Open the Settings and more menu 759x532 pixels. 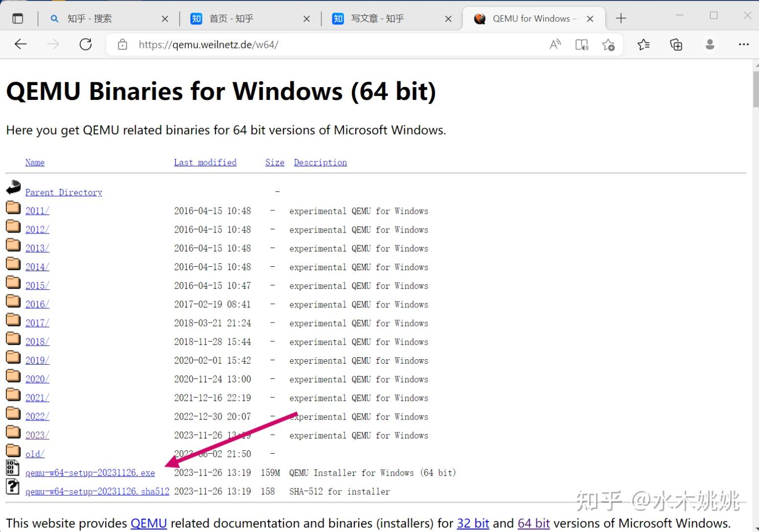[743, 44]
